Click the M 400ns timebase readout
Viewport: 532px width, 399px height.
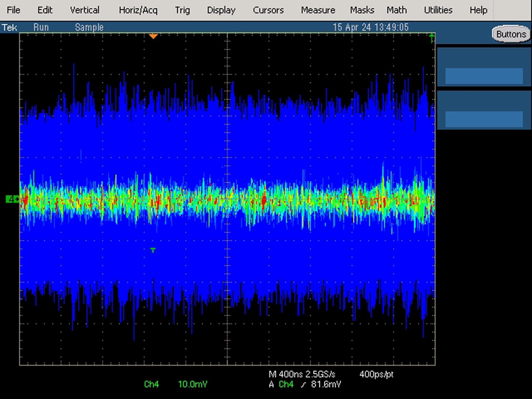(x=286, y=374)
